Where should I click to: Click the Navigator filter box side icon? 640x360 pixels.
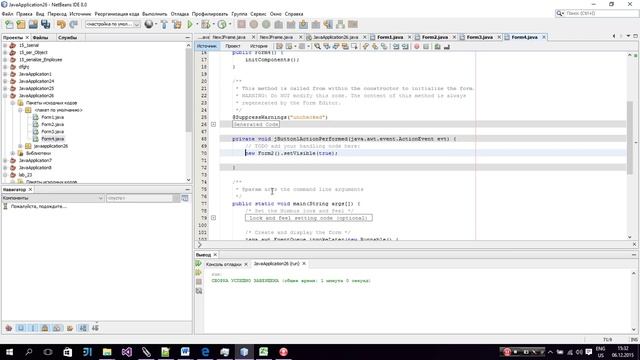click(185, 198)
